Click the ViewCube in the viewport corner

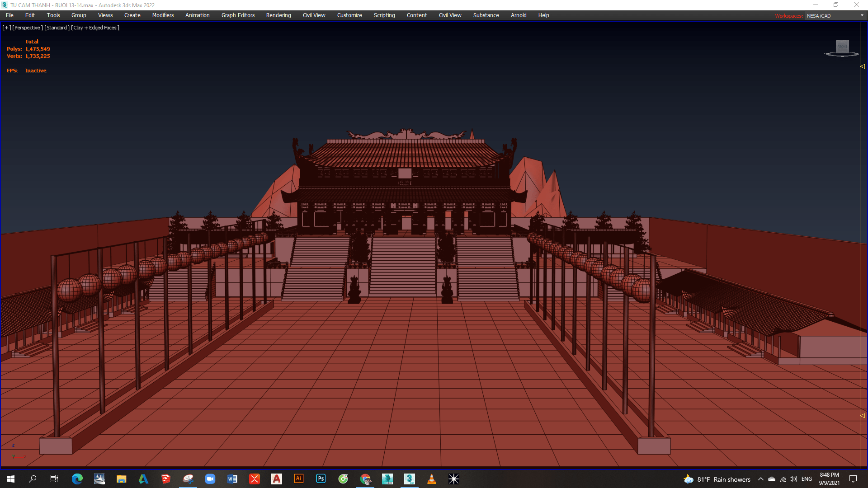pos(842,47)
